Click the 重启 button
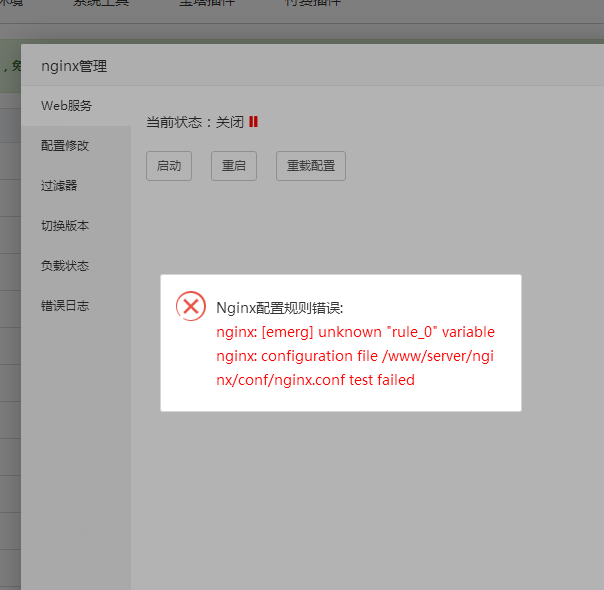Screen dimensions: 604x590 [x=234, y=166]
